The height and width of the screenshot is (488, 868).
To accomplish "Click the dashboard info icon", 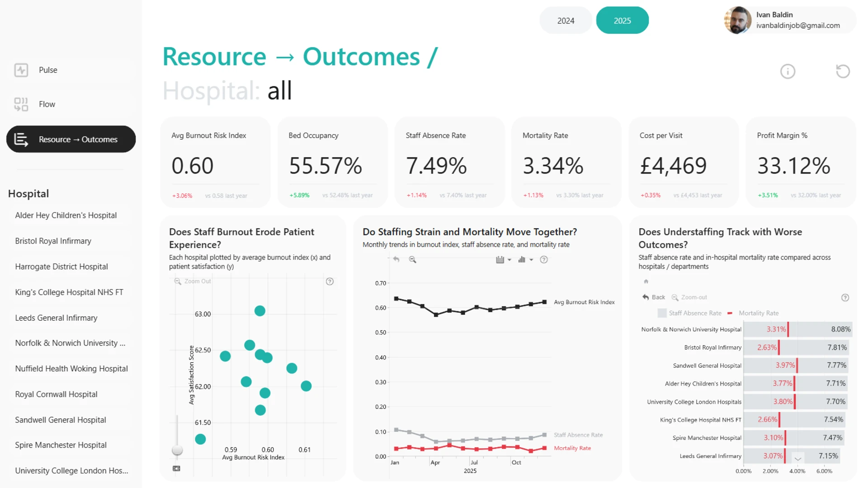I will tap(788, 71).
